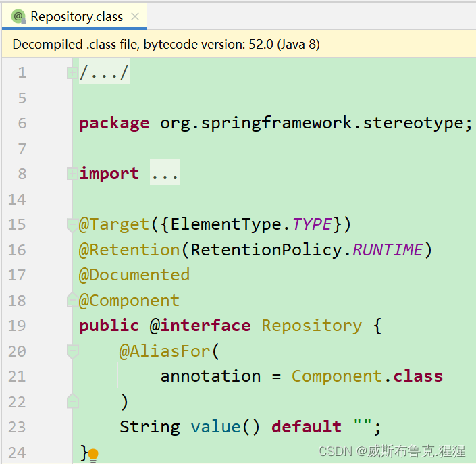Expand the folded comment block on line 1

pyautogui.click(x=72, y=72)
